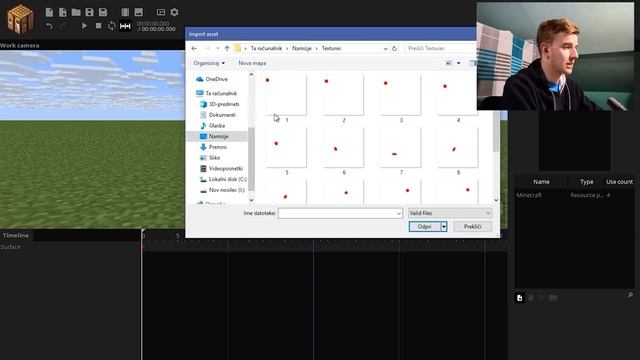Open the view options dropdown arrow
Screen dimensions: 640x360
(458, 63)
